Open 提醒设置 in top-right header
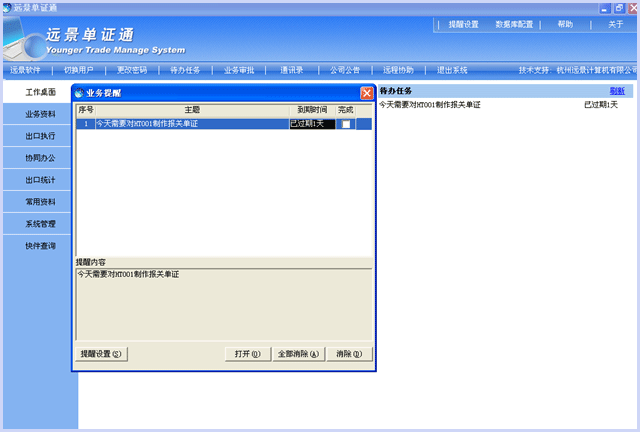The width and height of the screenshot is (640, 432). coord(464,24)
